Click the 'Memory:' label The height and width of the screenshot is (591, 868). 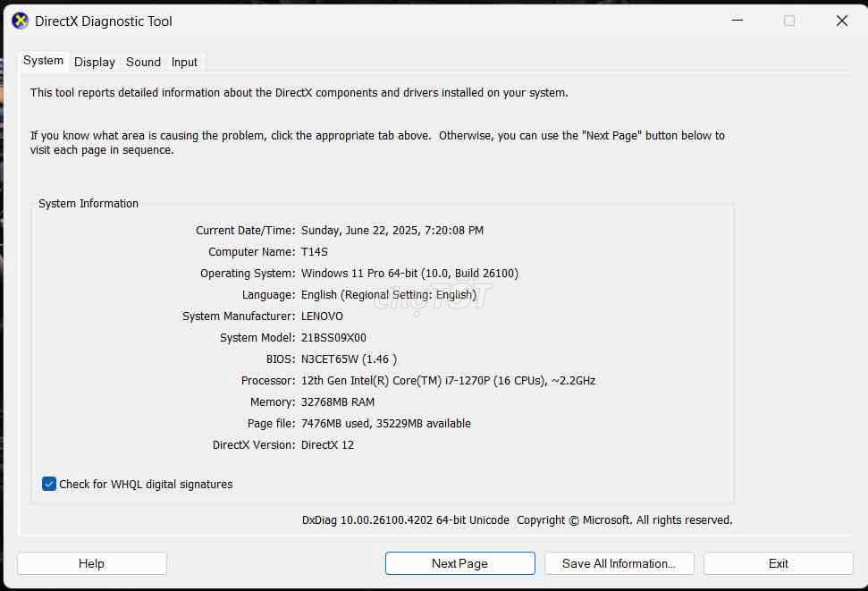(x=273, y=402)
